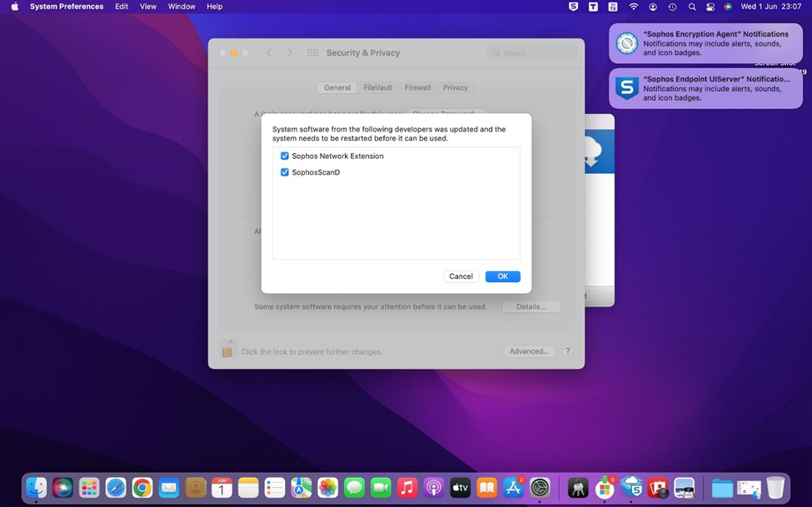The height and width of the screenshot is (507, 812).
Task: Confirm the dialog with OK
Action: click(503, 276)
